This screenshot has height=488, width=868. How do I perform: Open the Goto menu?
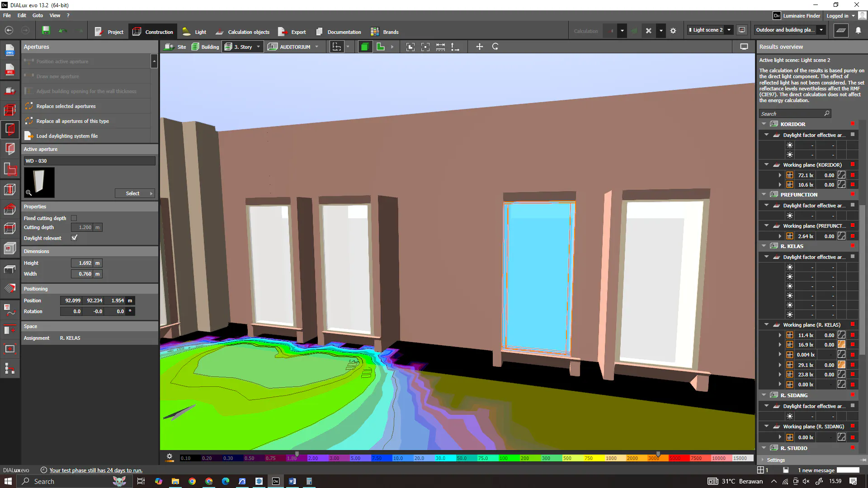pos(38,15)
